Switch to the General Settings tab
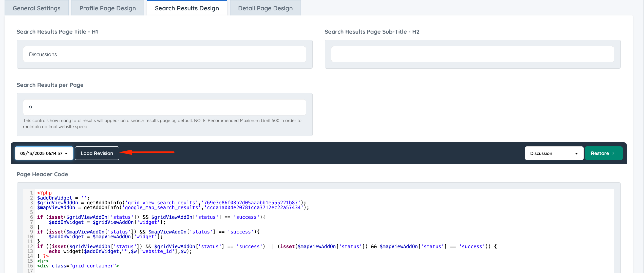 36,8
